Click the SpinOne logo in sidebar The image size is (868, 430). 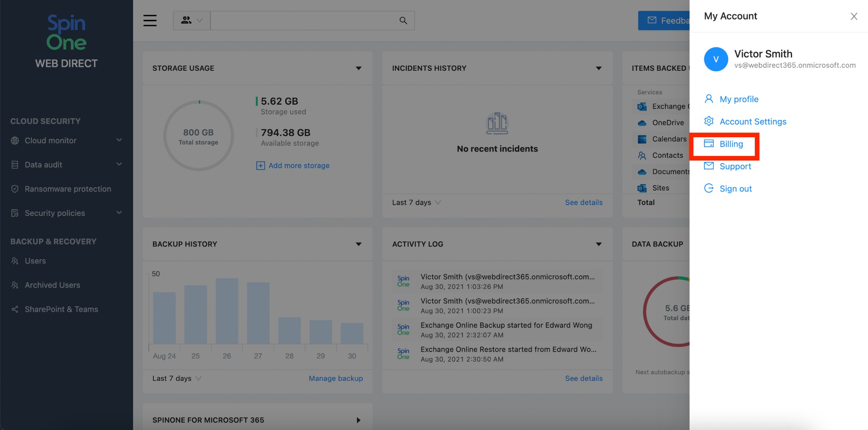click(x=67, y=33)
